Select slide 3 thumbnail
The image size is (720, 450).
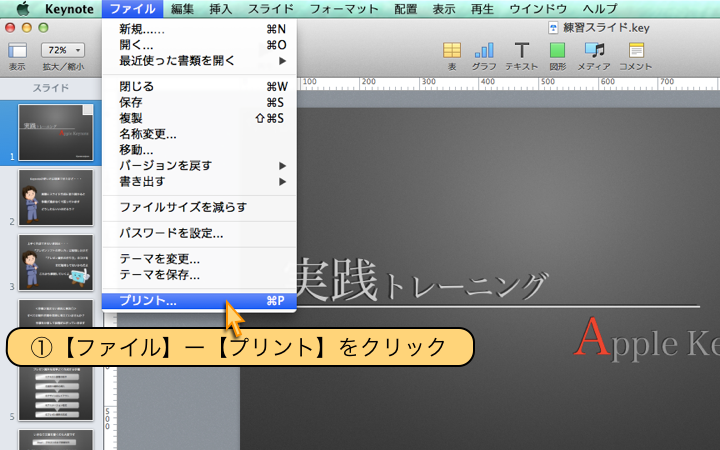click(56, 263)
